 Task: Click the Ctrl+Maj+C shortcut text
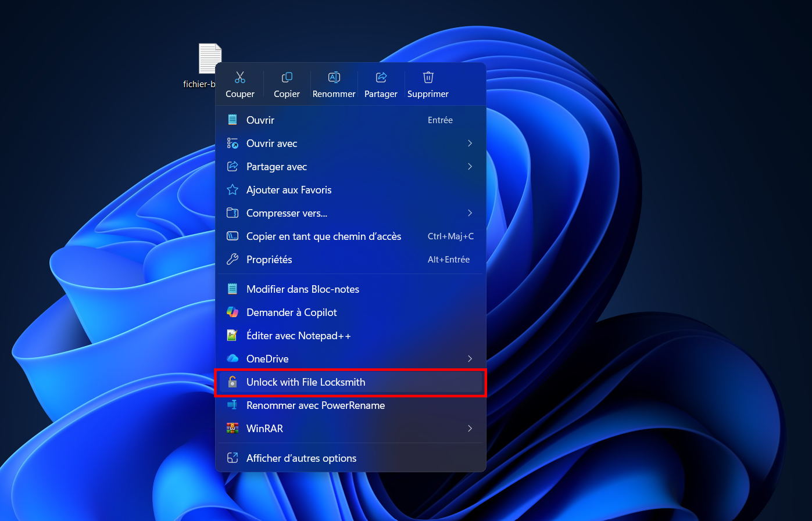click(x=451, y=236)
